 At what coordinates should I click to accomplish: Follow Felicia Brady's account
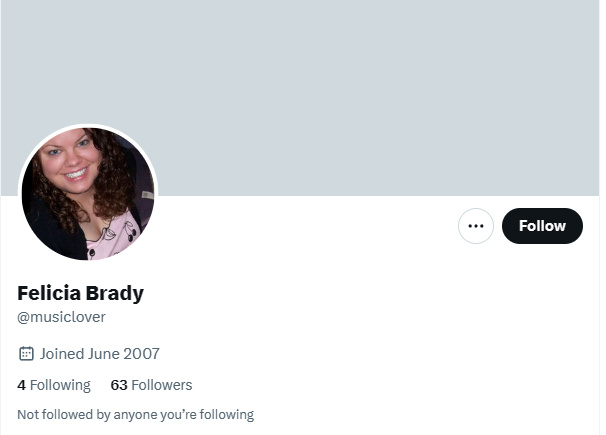542,226
